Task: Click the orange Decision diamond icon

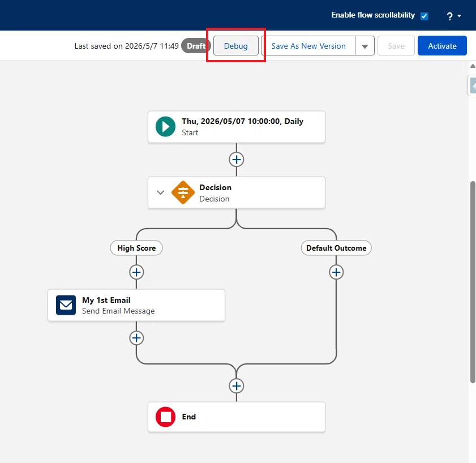Action: point(183,192)
